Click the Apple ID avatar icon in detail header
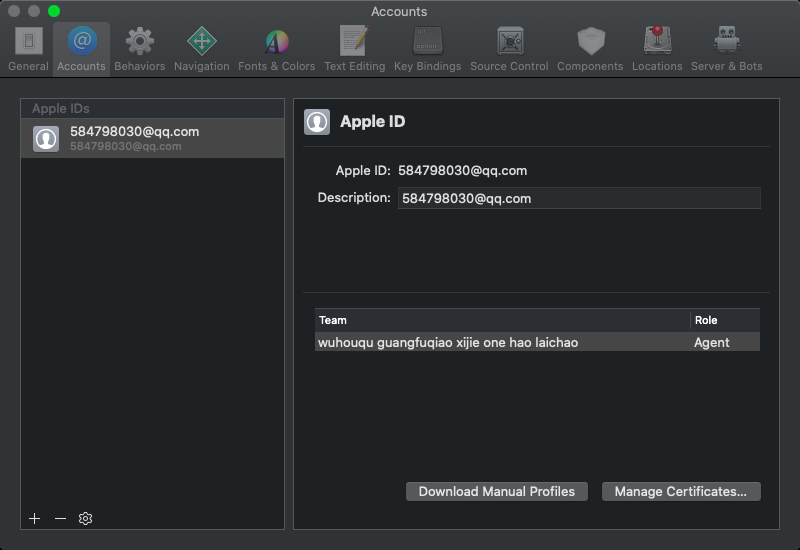The height and width of the screenshot is (550, 800). point(317,122)
